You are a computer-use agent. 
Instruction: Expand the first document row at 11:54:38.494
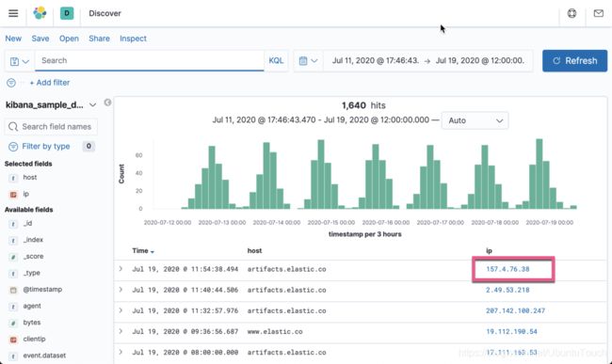point(121,268)
